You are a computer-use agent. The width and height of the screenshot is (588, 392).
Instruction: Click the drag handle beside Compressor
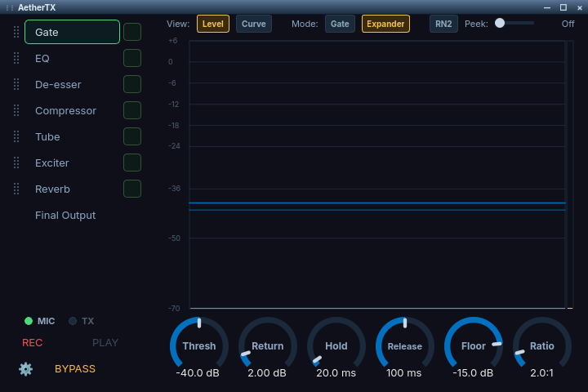[x=16, y=111]
